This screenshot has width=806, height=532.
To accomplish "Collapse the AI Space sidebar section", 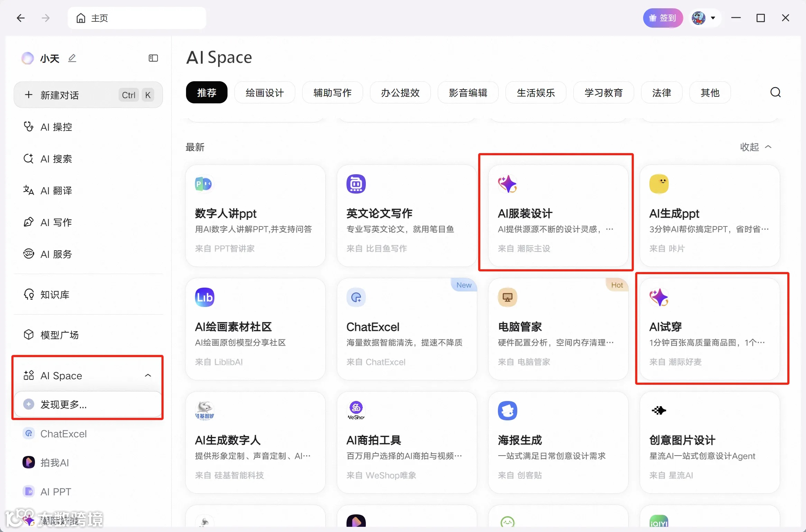I will [x=148, y=375].
